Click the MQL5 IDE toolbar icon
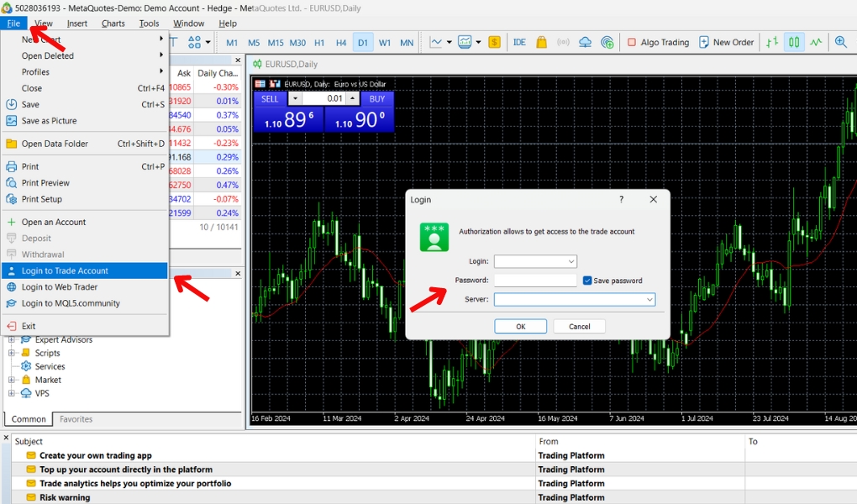This screenshot has height=504, width=857. point(519,42)
